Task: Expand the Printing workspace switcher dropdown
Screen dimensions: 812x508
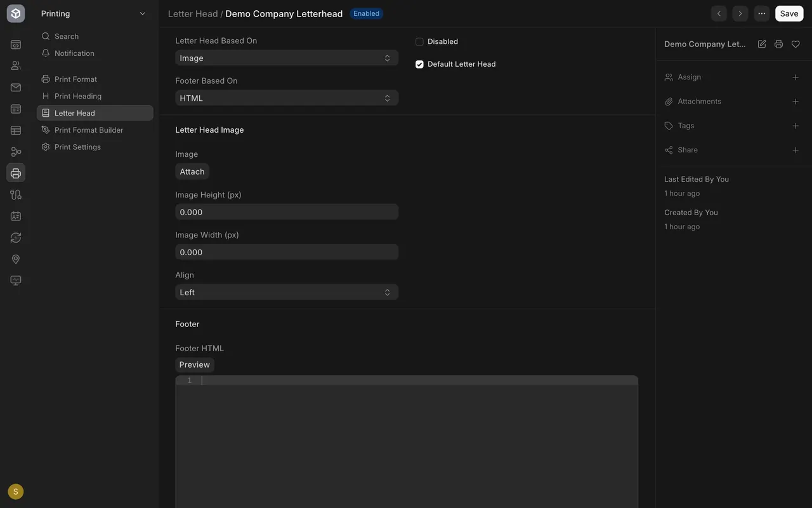Action: coord(94,13)
